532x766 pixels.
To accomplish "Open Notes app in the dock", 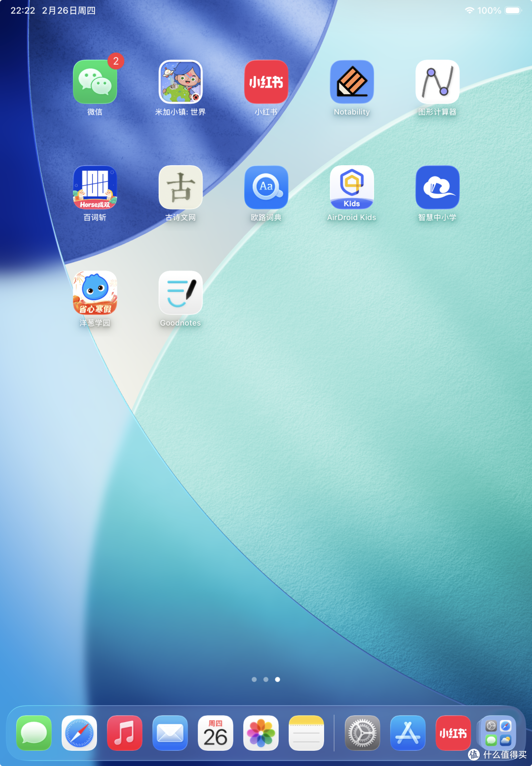I will coord(306,733).
